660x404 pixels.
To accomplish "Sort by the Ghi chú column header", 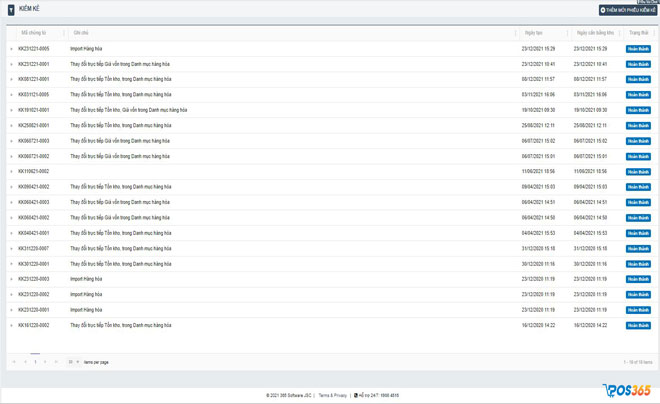I will pos(81,33).
